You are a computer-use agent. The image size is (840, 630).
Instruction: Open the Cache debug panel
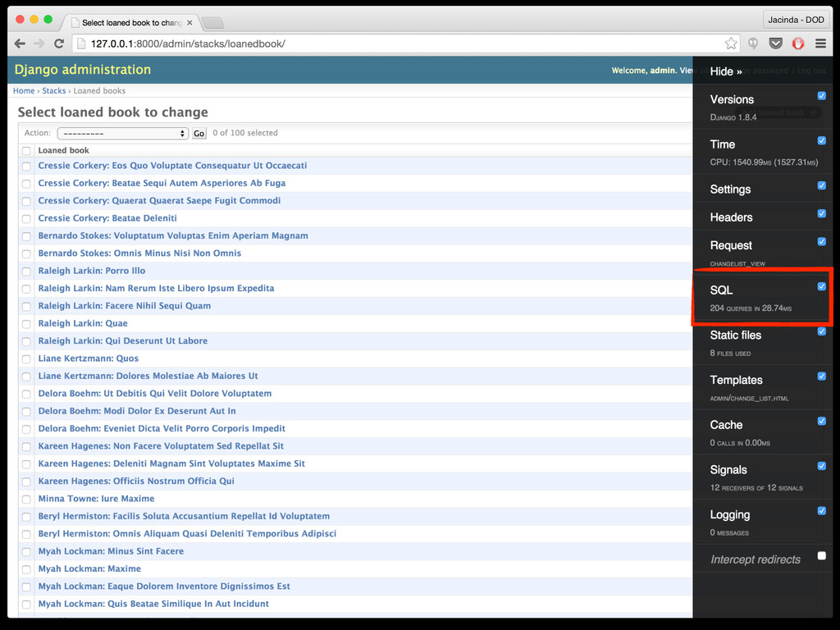pos(726,425)
